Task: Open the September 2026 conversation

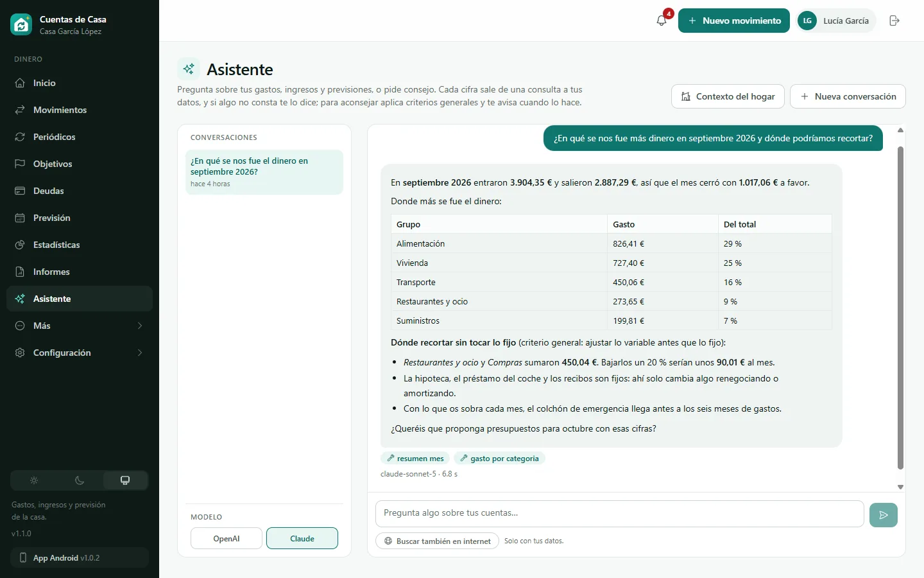Action: click(x=264, y=172)
